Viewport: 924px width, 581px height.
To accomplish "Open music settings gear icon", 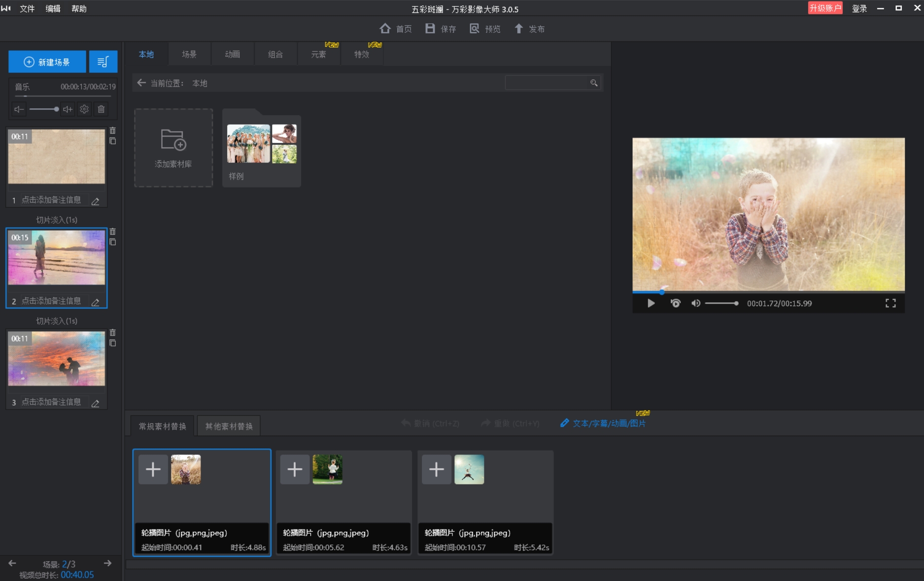I will pos(84,109).
